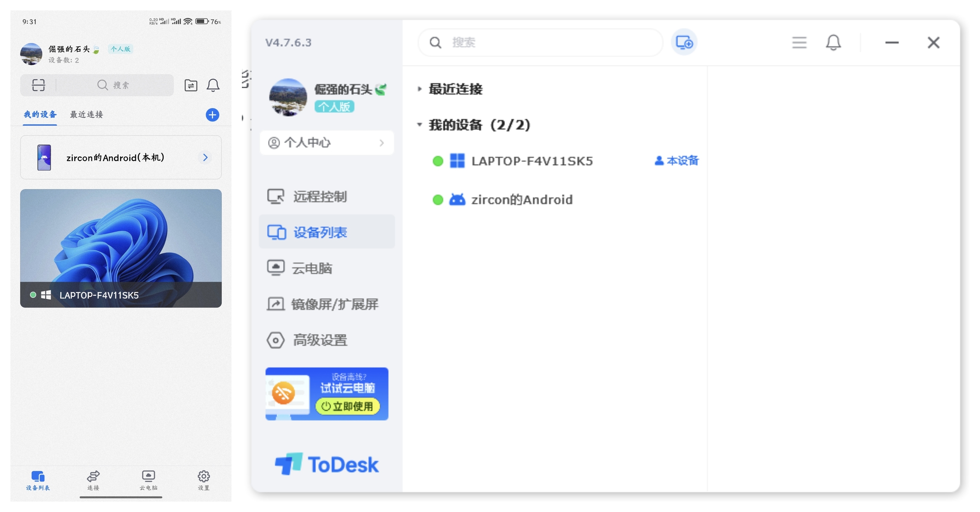
Task: Click the add device icon beside search
Action: [684, 42]
